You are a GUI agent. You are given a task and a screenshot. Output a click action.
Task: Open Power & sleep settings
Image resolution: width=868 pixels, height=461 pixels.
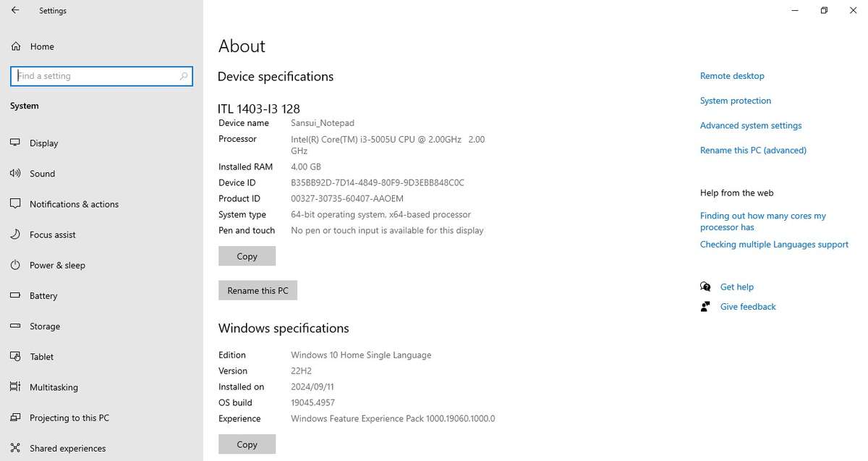[56, 265]
